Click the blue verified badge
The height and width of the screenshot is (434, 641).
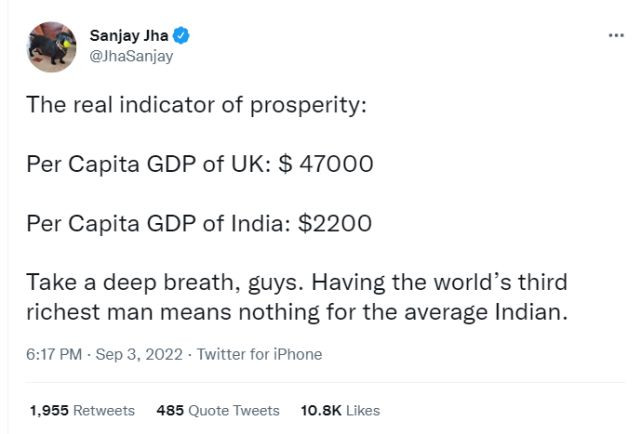(181, 36)
